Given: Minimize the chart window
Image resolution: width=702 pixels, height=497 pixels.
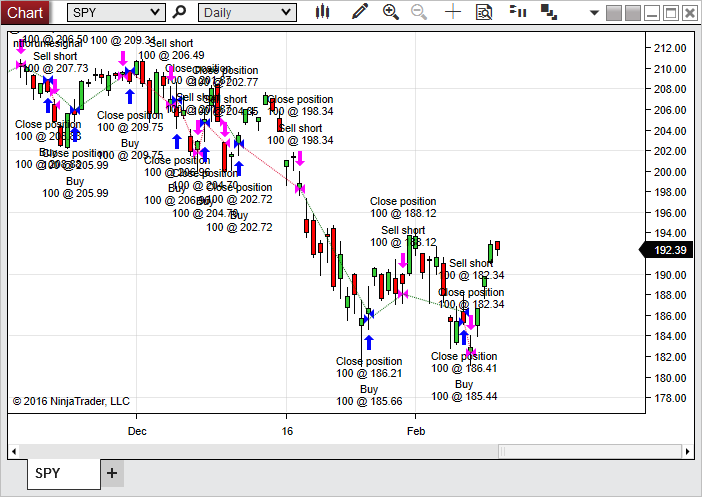Looking at the screenshot, I should click(x=652, y=13).
